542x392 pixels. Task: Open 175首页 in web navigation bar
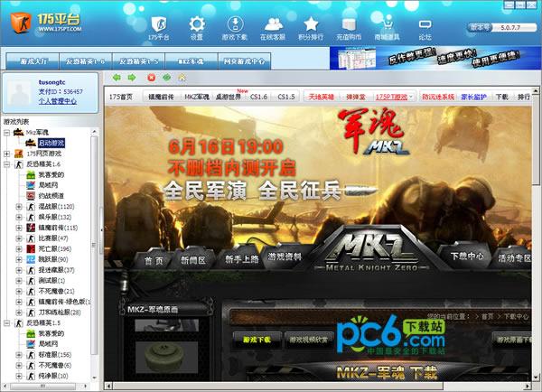(x=121, y=97)
